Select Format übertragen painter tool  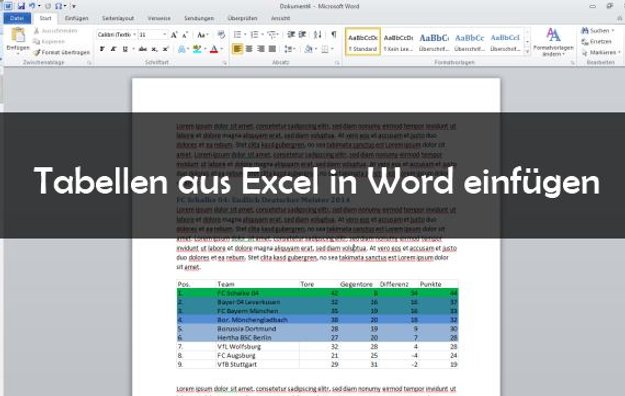(61, 52)
